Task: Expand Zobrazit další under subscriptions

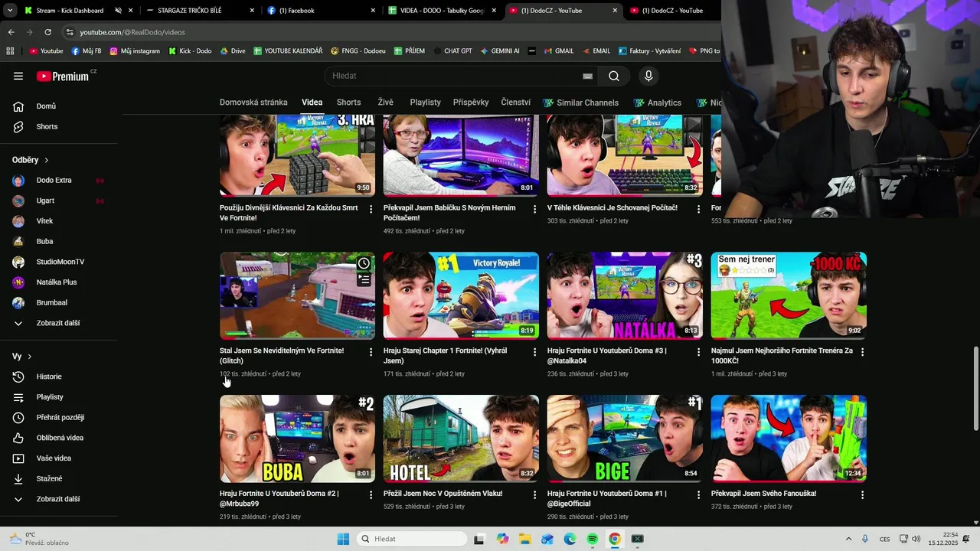Action: point(60,323)
